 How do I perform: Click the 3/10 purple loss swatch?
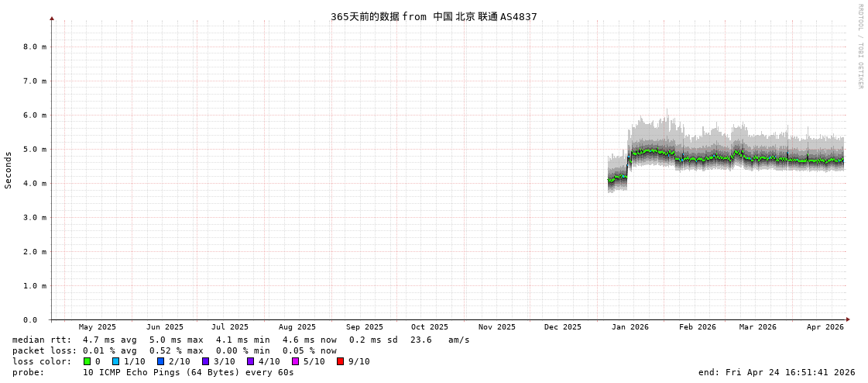[x=205, y=361]
